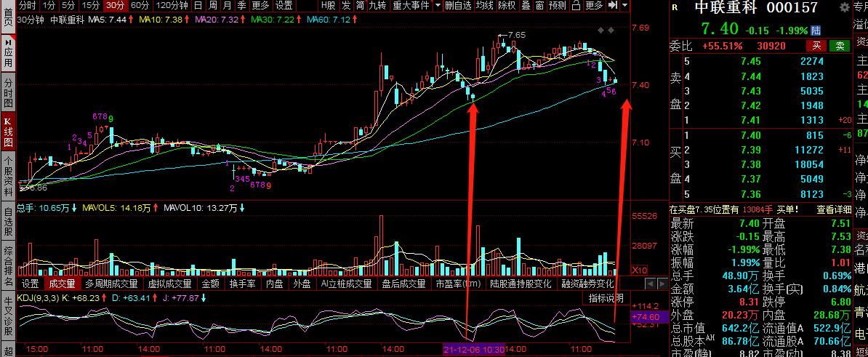Viewport: 868px width, 357px height.
Task: Select the 换手率 indicator tab
Action: [243, 284]
